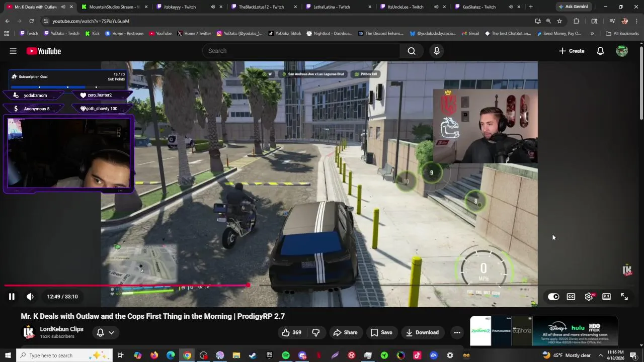Share the video
The width and height of the screenshot is (644, 362).
pos(345,332)
